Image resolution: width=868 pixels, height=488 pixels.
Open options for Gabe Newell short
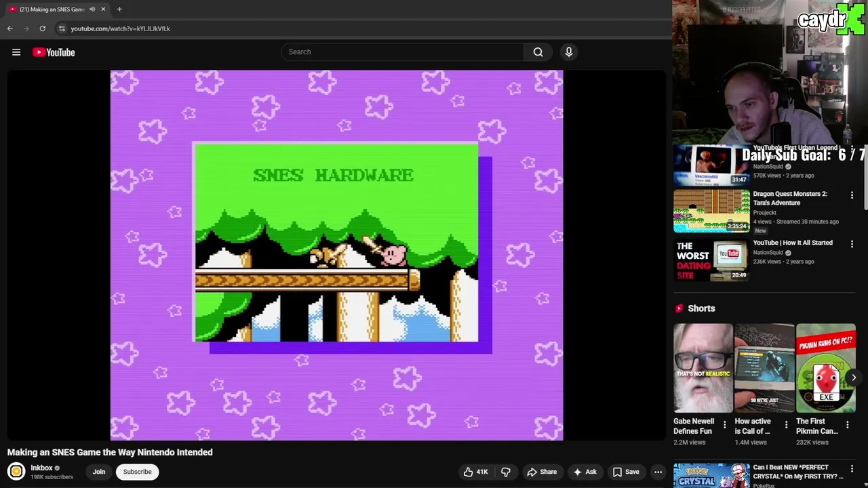point(724,425)
